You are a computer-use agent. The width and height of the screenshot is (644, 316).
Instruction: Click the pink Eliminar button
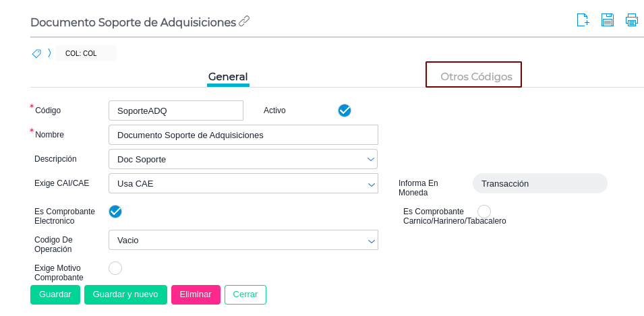coord(196,294)
